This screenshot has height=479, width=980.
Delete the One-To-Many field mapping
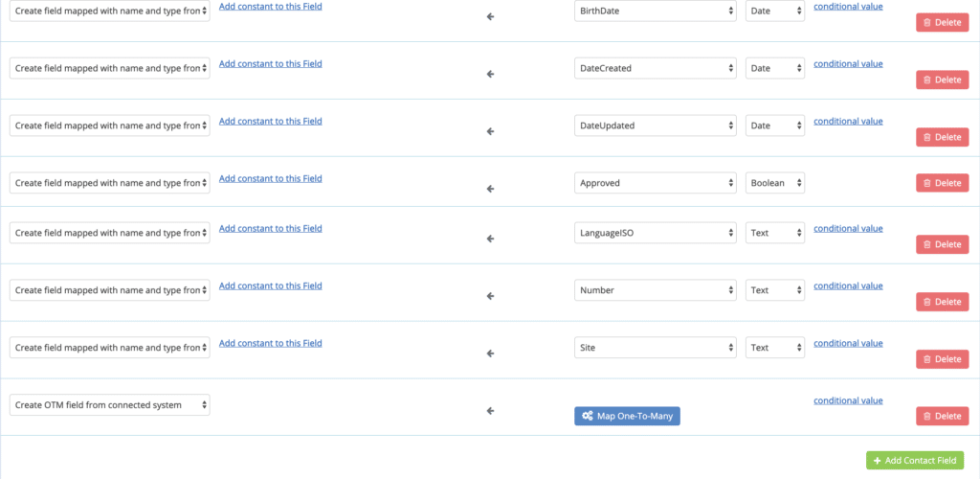coord(943,417)
